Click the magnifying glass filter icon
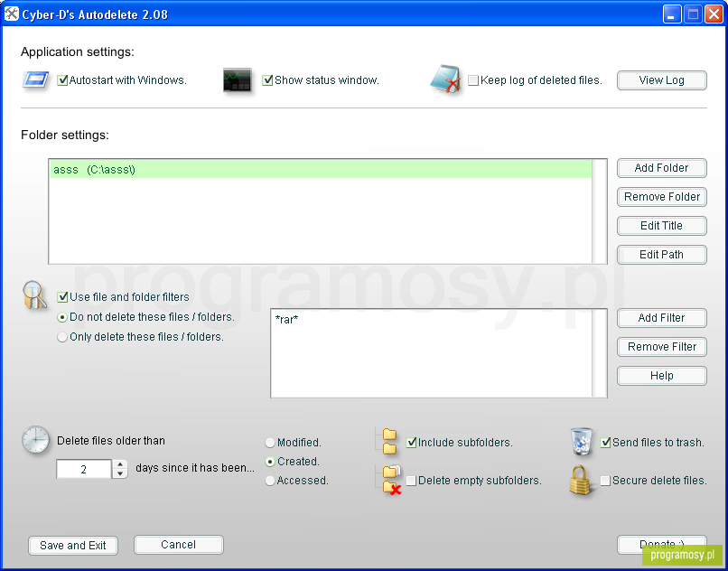Image resolution: width=728 pixels, height=571 pixels. coord(34,295)
